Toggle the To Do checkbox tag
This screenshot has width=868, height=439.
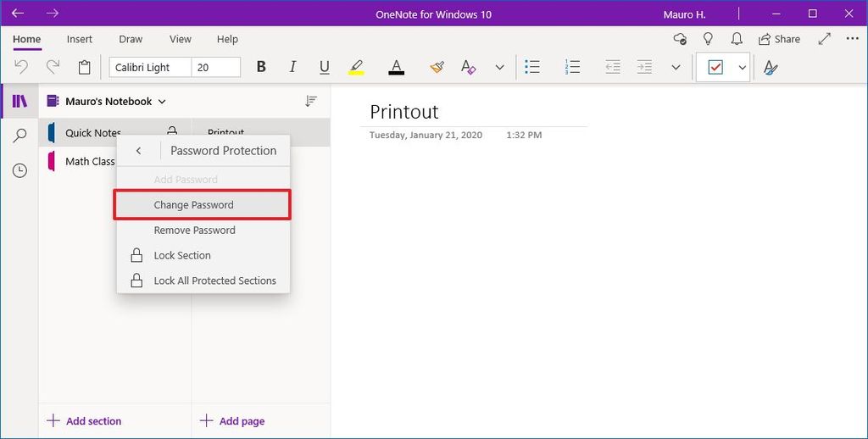point(715,68)
